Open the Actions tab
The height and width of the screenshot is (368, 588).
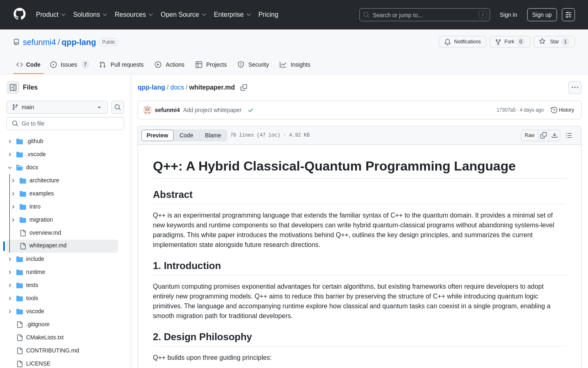169,65
